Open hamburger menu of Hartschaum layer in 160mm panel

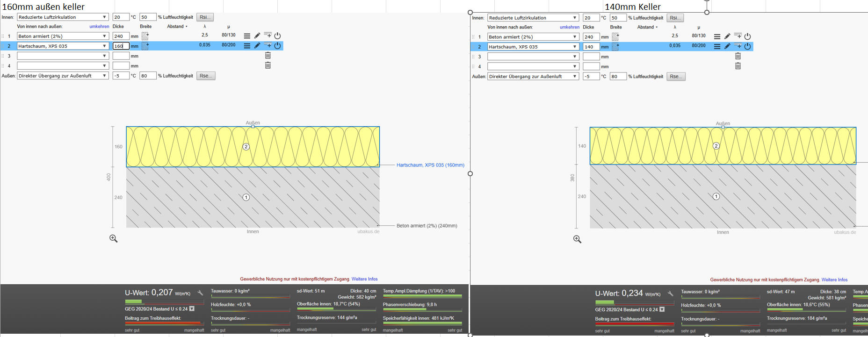[x=247, y=46]
